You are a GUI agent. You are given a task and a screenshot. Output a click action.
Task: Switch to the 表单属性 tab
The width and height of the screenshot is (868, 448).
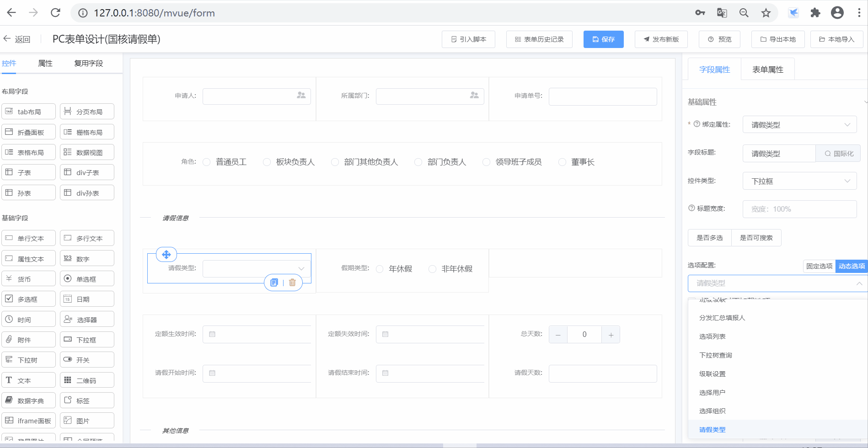(x=767, y=69)
